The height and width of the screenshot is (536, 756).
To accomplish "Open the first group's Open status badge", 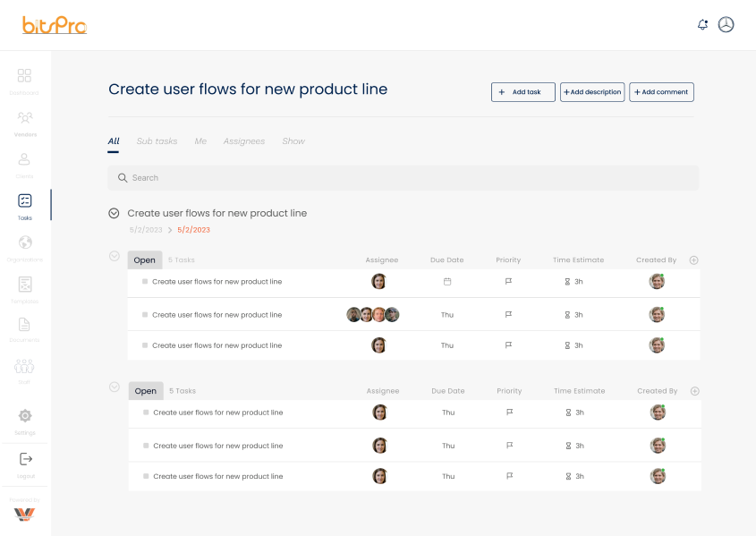I will (x=145, y=260).
